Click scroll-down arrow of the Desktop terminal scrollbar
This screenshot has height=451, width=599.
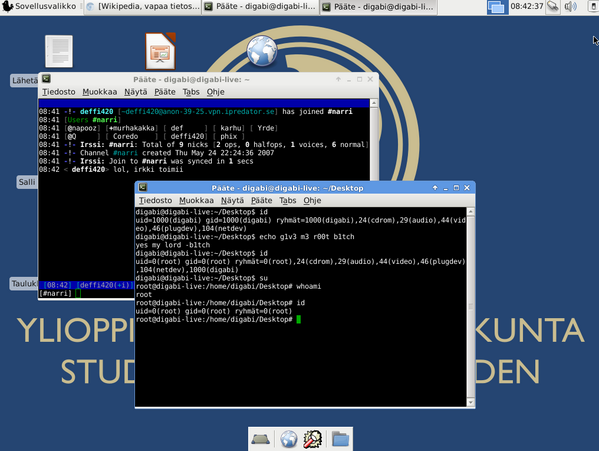[x=471, y=403]
